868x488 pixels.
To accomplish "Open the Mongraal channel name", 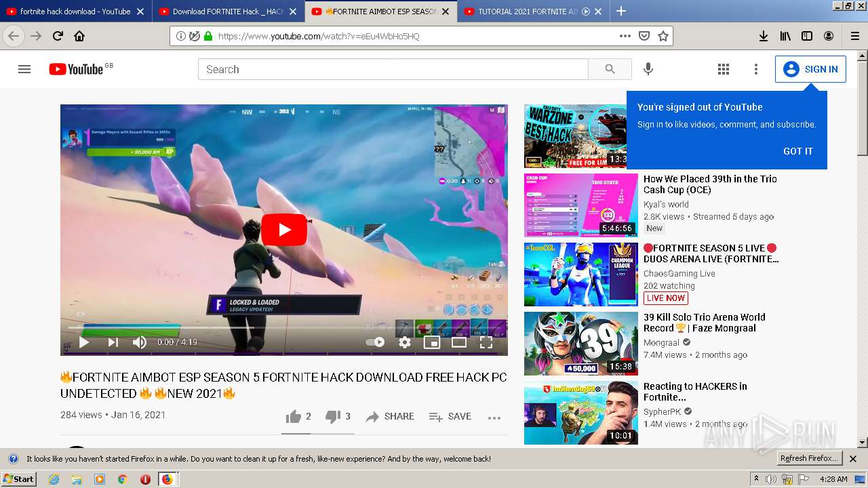I will pyautogui.click(x=661, y=342).
